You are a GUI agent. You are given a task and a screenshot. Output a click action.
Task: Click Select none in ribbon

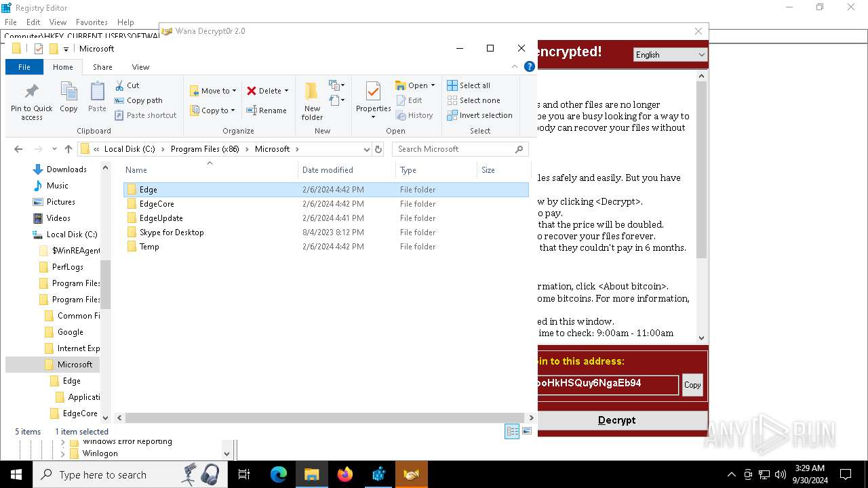pyautogui.click(x=473, y=100)
